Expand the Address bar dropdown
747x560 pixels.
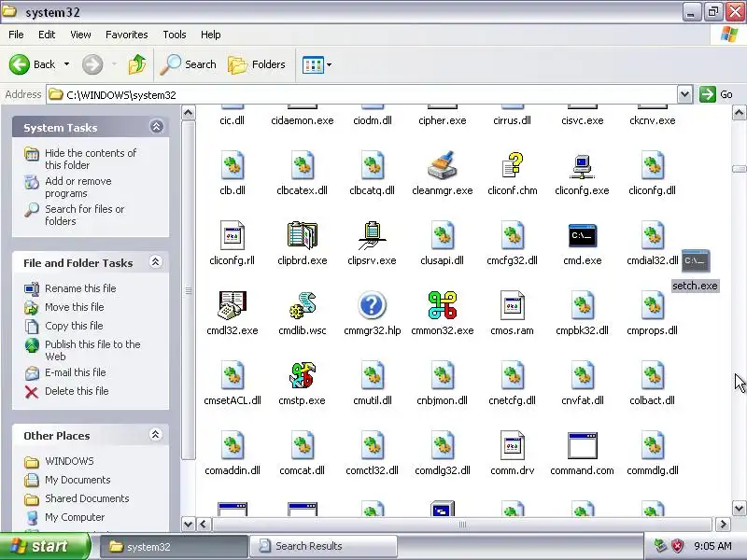point(684,94)
